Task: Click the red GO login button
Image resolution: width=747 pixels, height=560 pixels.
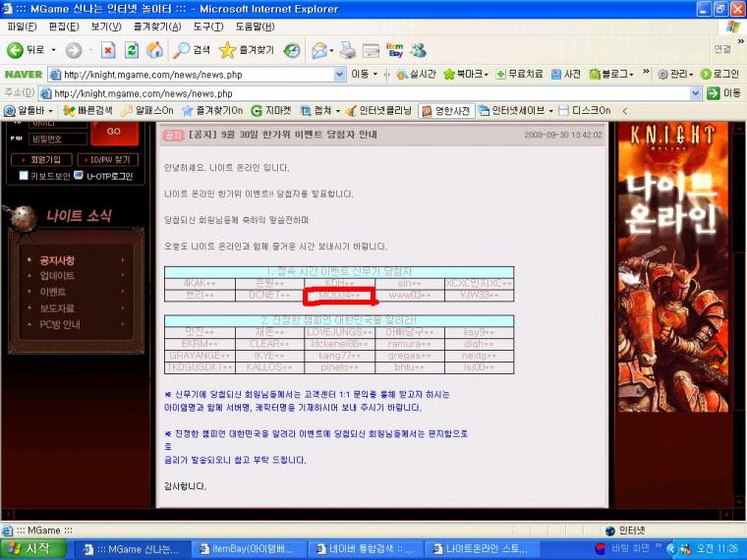Action: [x=114, y=132]
